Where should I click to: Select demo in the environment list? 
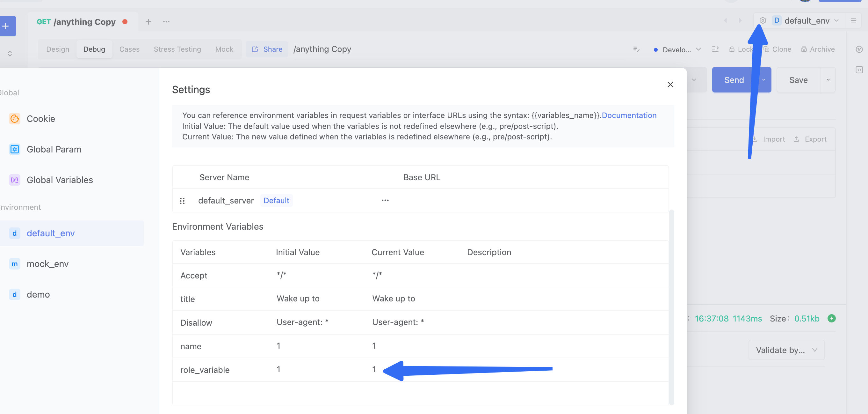click(72, 295)
